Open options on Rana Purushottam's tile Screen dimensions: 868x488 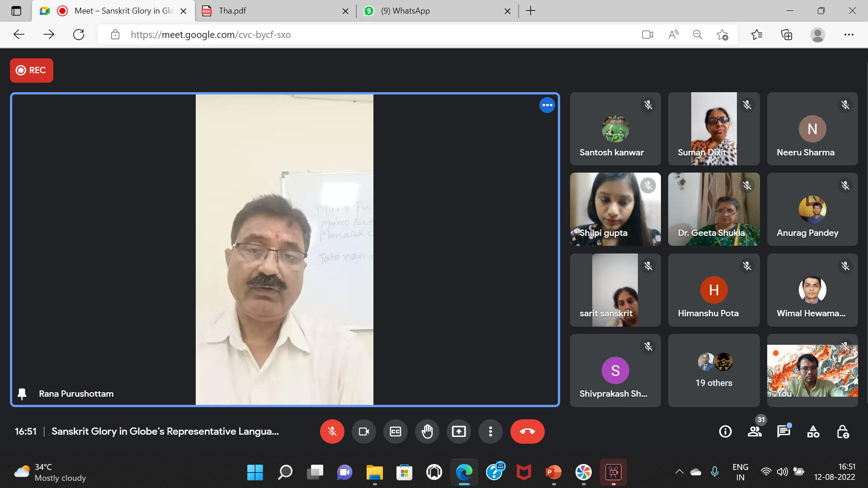547,105
